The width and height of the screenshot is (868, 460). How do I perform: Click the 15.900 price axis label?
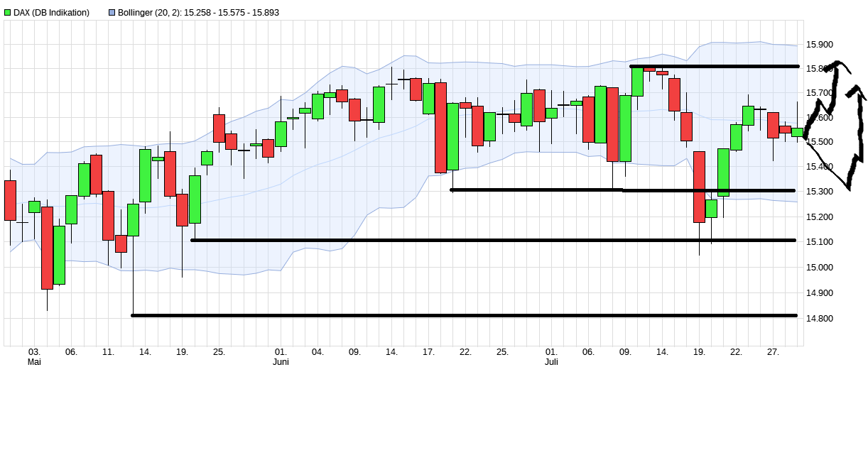[820, 44]
